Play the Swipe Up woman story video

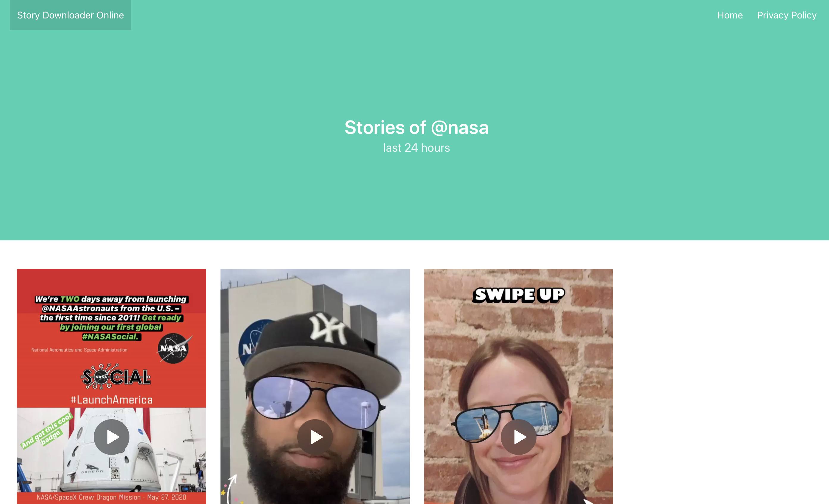pos(518,437)
